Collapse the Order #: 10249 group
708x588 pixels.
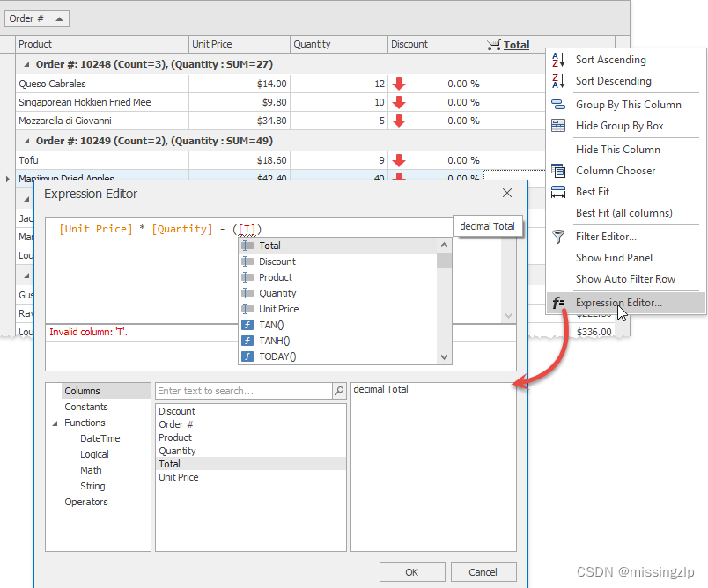pos(26,141)
